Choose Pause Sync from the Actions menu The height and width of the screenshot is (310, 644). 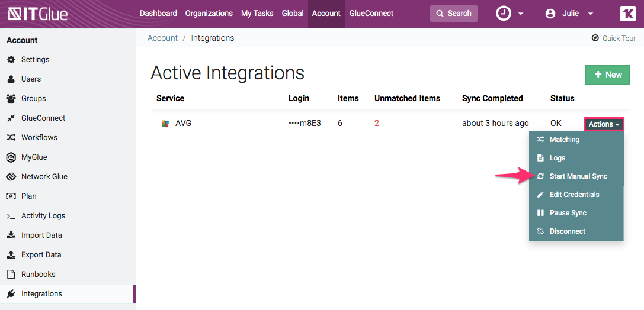[x=576, y=213]
